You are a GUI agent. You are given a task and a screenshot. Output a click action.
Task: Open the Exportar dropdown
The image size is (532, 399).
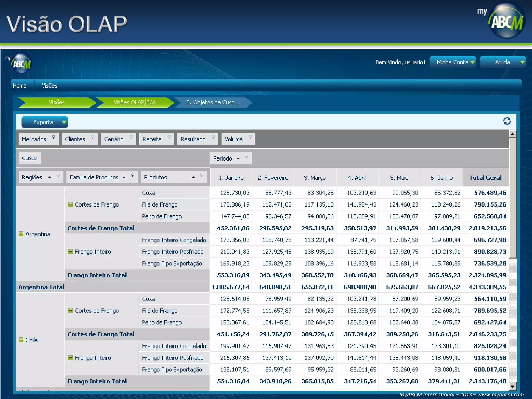click(45, 122)
